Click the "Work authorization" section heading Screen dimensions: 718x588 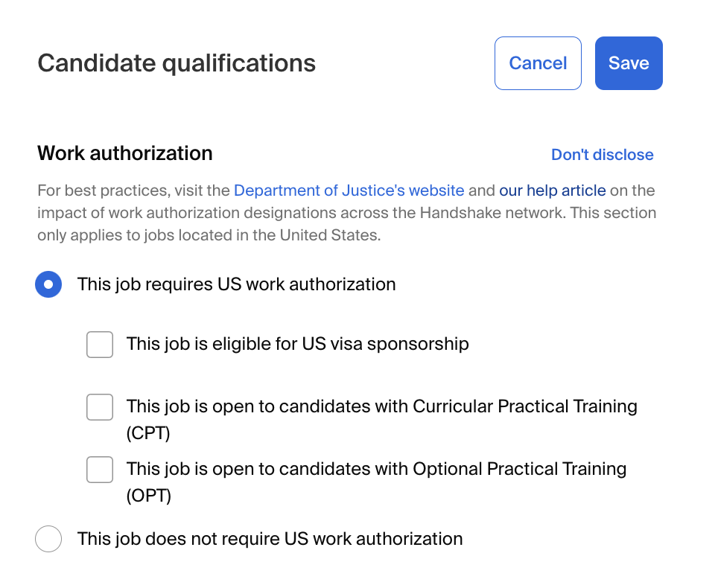coord(125,153)
